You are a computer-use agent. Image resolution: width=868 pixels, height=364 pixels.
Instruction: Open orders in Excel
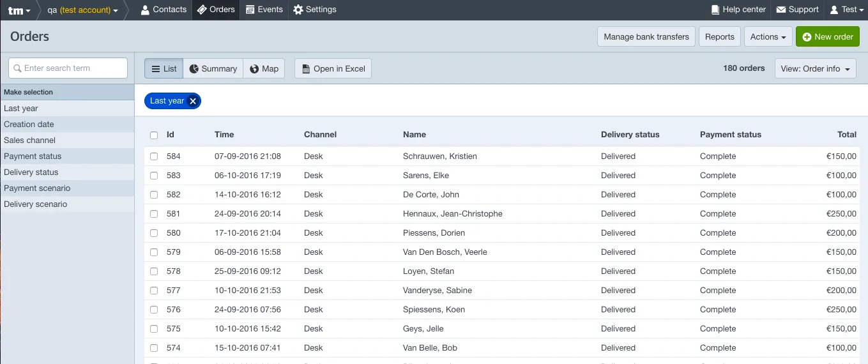pyautogui.click(x=333, y=68)
